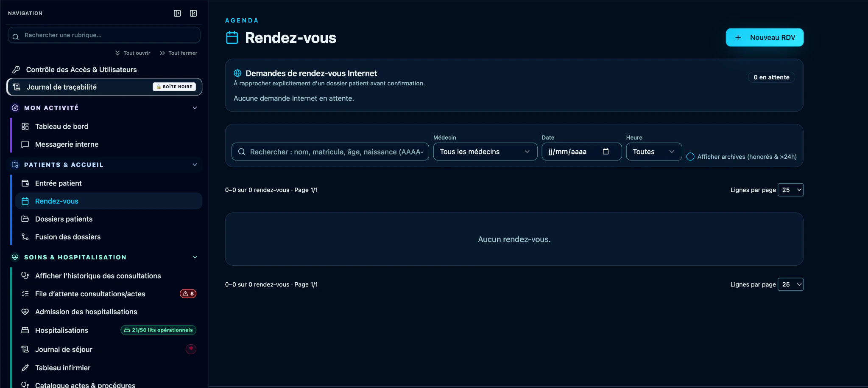Open Tableau infirmier
The height and width of the screenshot is (388, 868).
tap(109, 368)
